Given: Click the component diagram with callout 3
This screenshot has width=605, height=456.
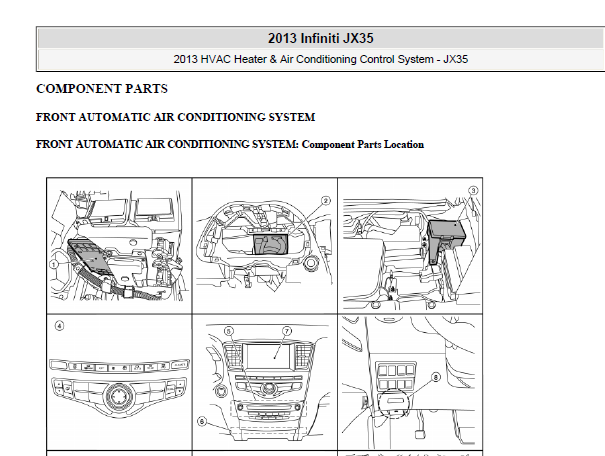Looking at the screenshot, I should (410, 246).
